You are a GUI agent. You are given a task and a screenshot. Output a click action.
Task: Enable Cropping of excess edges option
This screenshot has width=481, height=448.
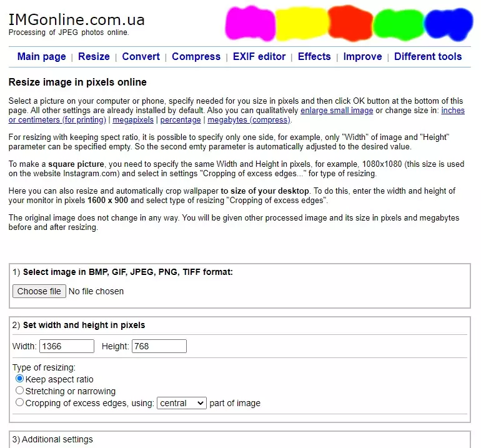(20, 403)
